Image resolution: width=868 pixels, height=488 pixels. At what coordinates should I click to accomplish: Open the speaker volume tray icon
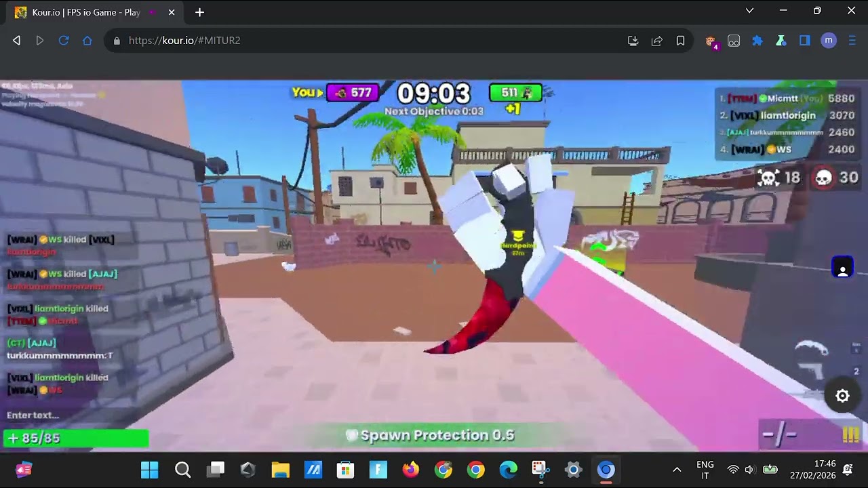[x=749, y=470]
